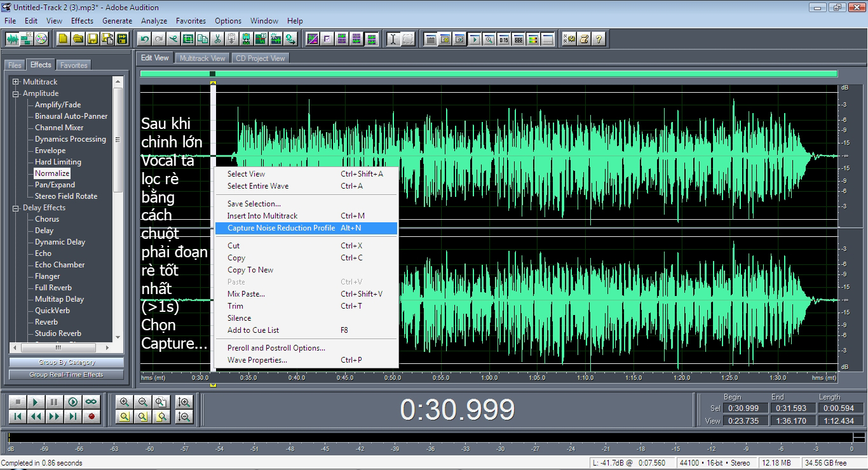Click the Group Real-Time Effects button

(67, 375)
